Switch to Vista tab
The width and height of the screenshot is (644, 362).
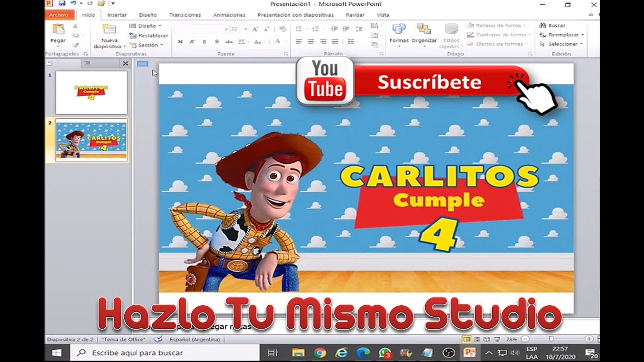tap(383, 15)
